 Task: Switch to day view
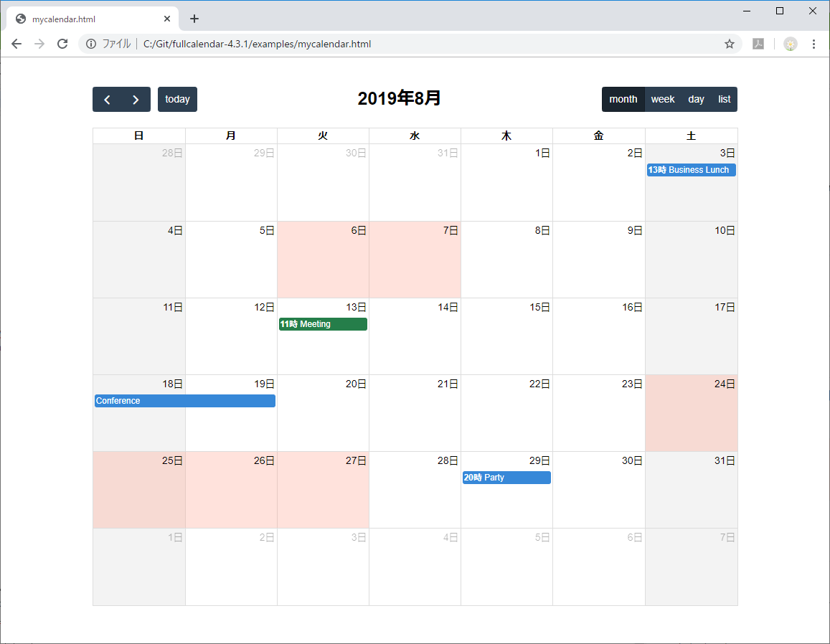695,99
